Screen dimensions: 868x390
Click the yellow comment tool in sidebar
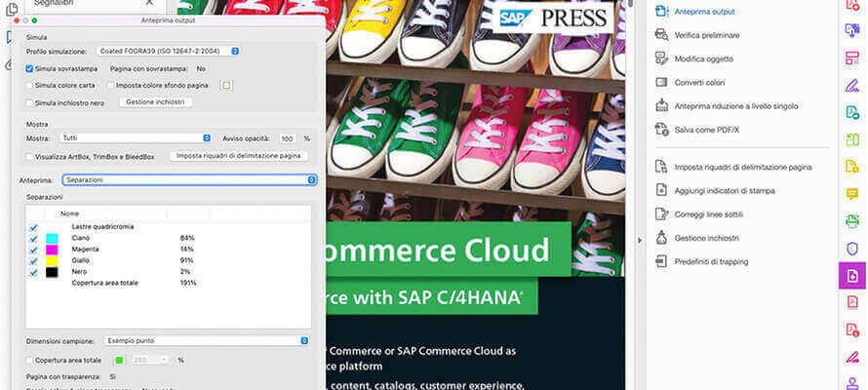pyautogui.click(x=851, y=194)
